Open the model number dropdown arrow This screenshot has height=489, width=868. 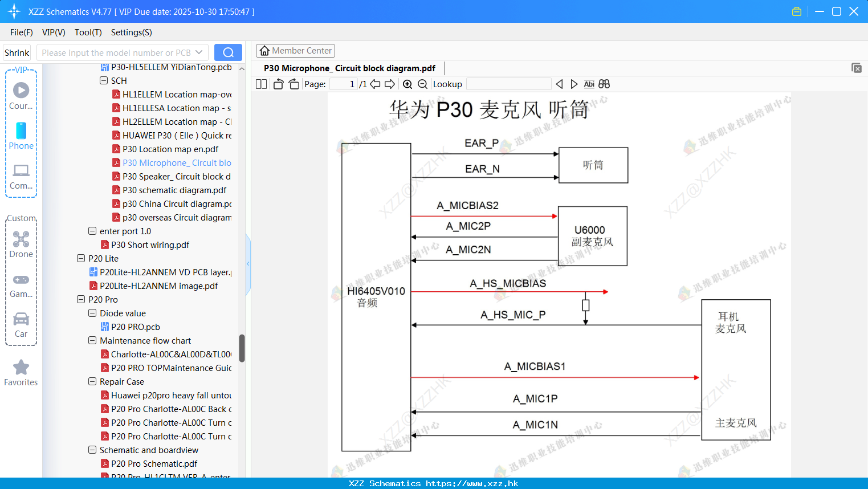tap(199, 52)
